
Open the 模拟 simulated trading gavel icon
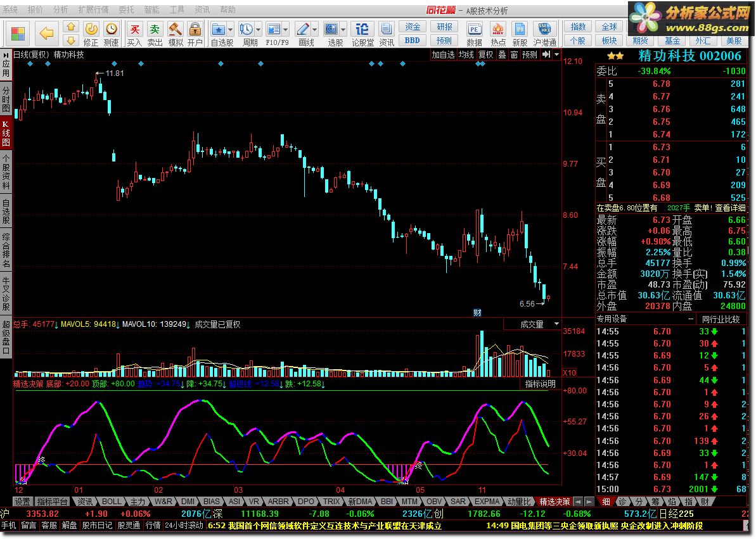click(x=175, y=34)
